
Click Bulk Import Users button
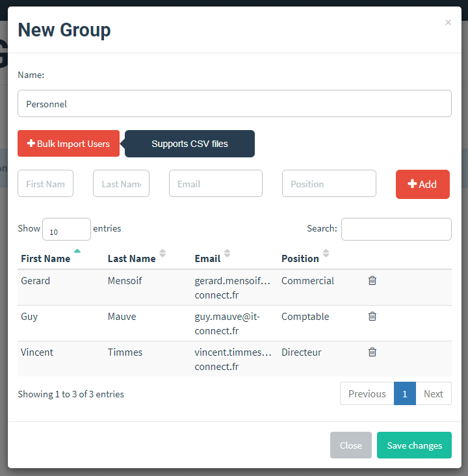coord(69,144)
